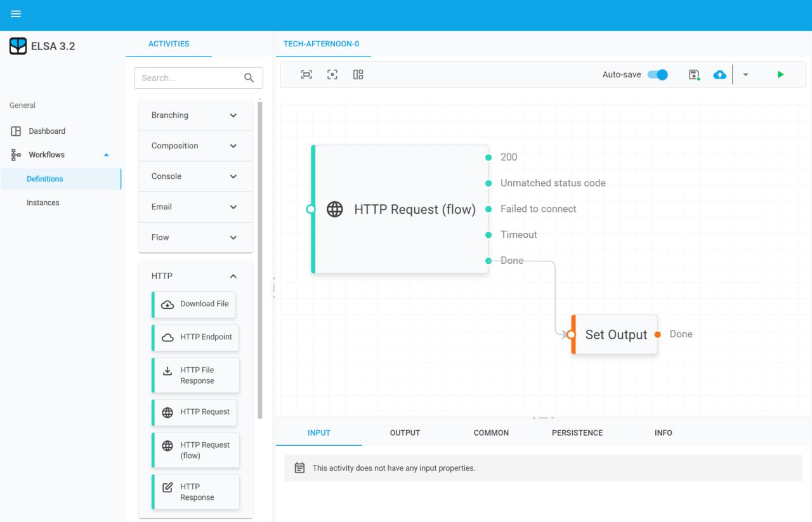Click the publish cloud upload icon
Image resolution: width=812 pixels, height=522 pixels.
coord(719,75)
